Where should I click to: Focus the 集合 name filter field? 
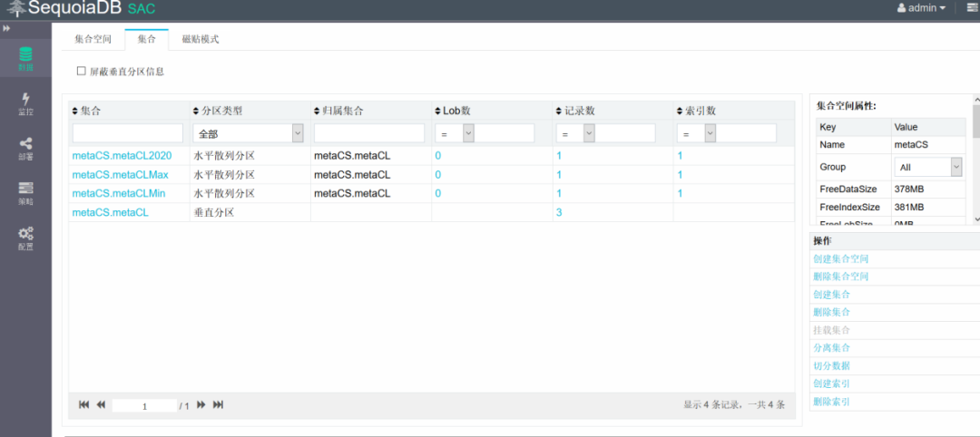(x=128, y=133)
